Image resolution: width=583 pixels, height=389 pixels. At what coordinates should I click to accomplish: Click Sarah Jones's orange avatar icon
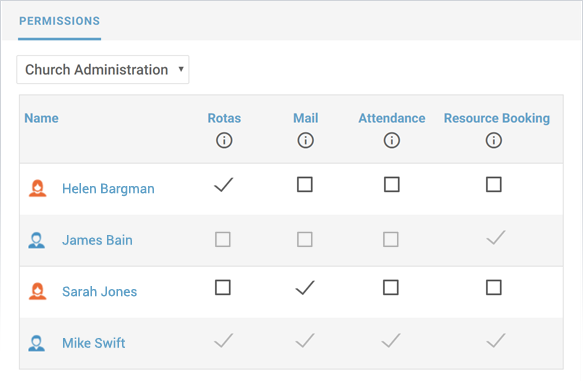38,291
